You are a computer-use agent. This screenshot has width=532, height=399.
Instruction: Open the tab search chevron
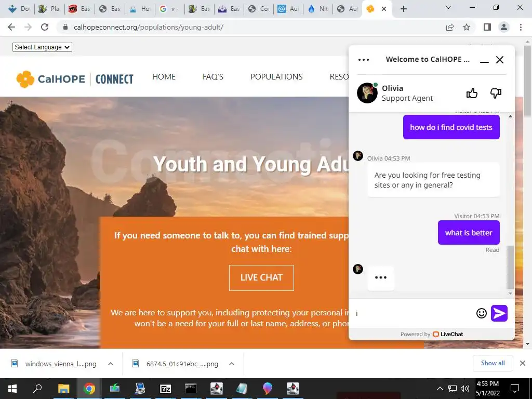[x=448, y=7]
